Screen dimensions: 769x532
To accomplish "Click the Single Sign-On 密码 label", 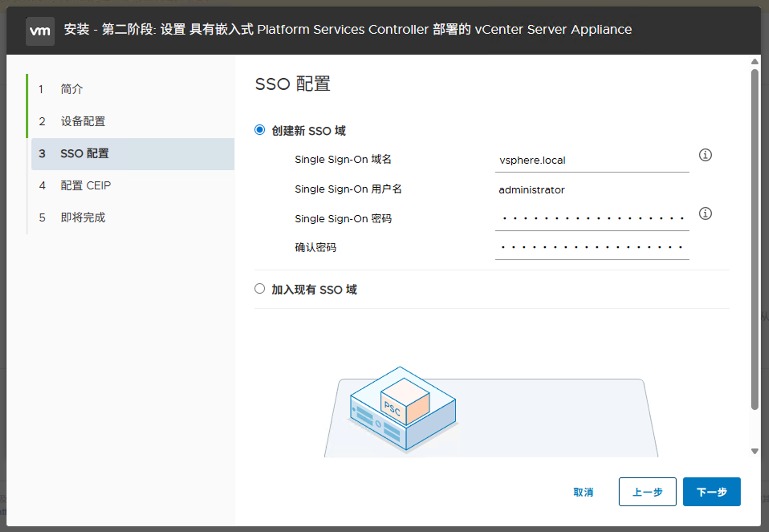I will [343, 219].
